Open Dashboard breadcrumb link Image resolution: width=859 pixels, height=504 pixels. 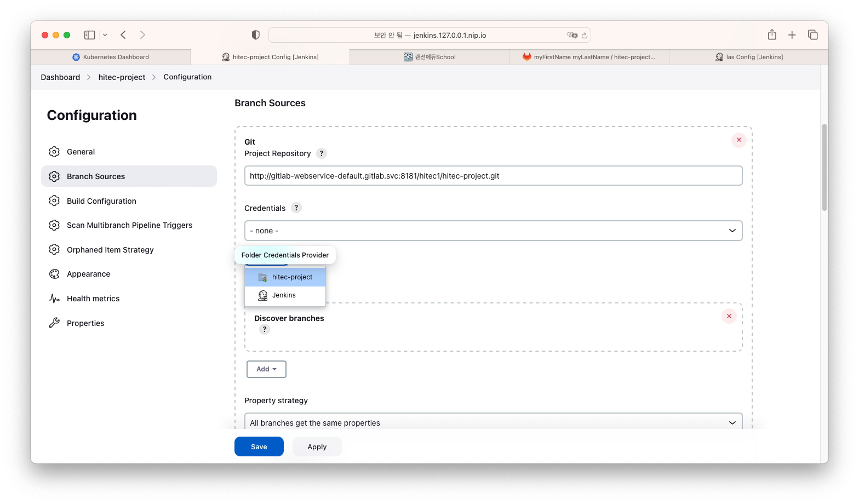tap(60, 77)
